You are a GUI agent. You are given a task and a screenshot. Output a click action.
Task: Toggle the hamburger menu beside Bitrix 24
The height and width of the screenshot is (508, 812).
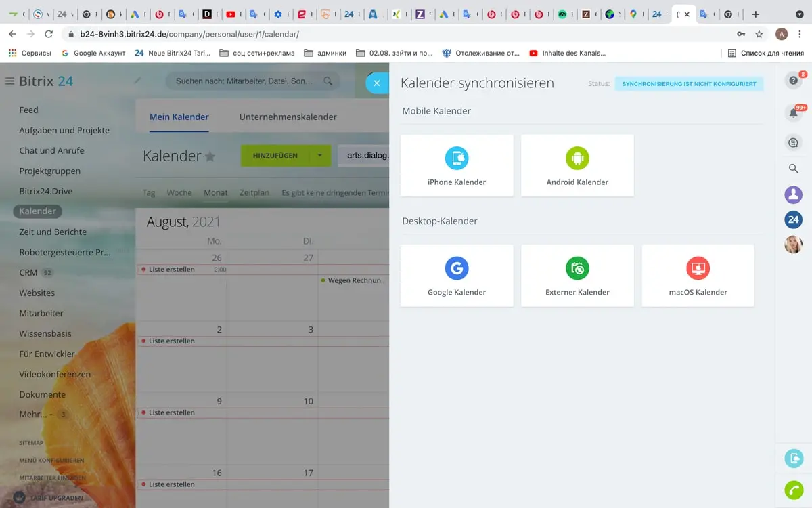point(9,81)
